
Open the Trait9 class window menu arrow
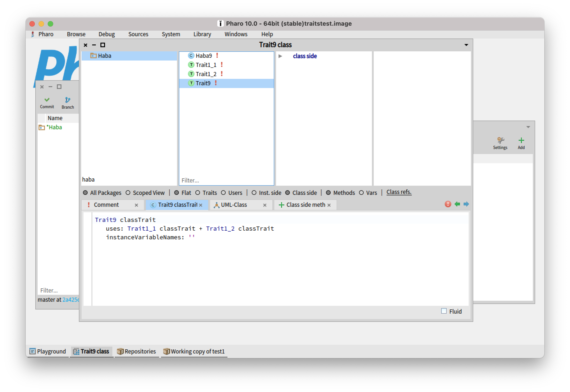coord(466,45)
